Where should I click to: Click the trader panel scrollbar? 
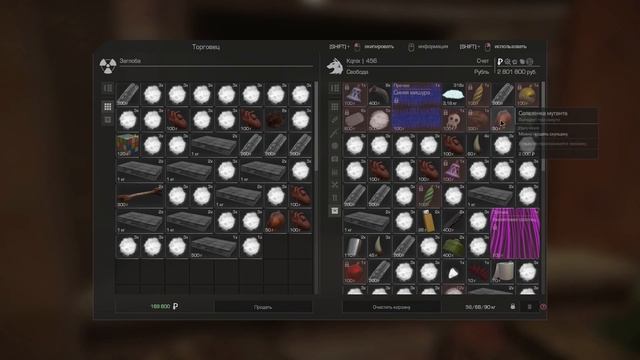point(316,127)
